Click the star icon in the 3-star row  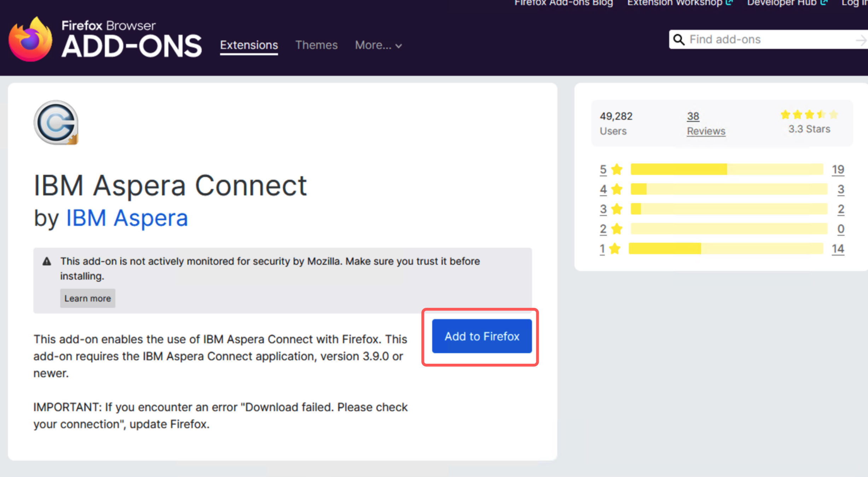[x=617, y=209]
